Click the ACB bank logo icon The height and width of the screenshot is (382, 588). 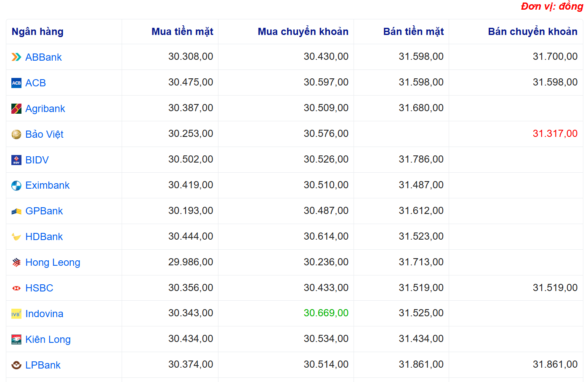16,83
